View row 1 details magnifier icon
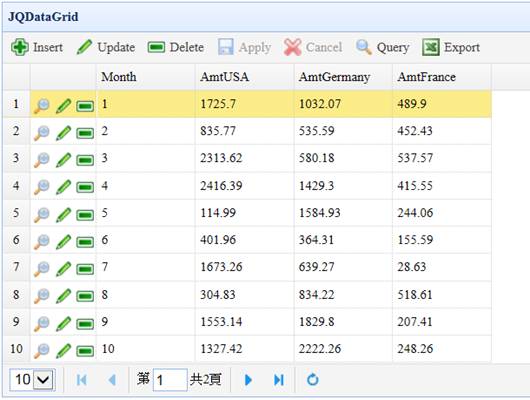The width and height of the screenshot is (530, 400). pyautogui.click(x=42, y=105)
